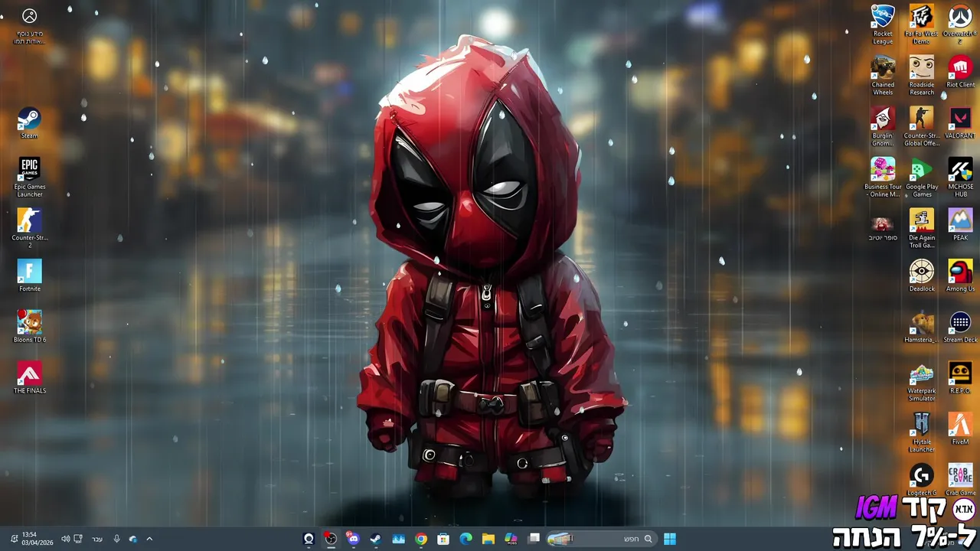
Task: Open the notification bell icon
Action: 14,539
